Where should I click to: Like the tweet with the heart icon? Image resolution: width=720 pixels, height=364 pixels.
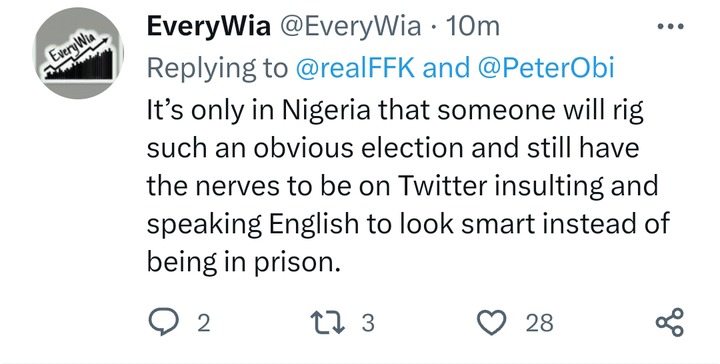tap(492, 322)
